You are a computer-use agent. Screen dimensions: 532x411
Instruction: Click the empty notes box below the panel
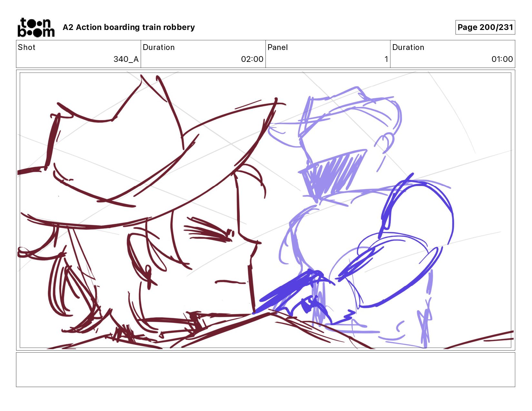[x=265, y=370]
